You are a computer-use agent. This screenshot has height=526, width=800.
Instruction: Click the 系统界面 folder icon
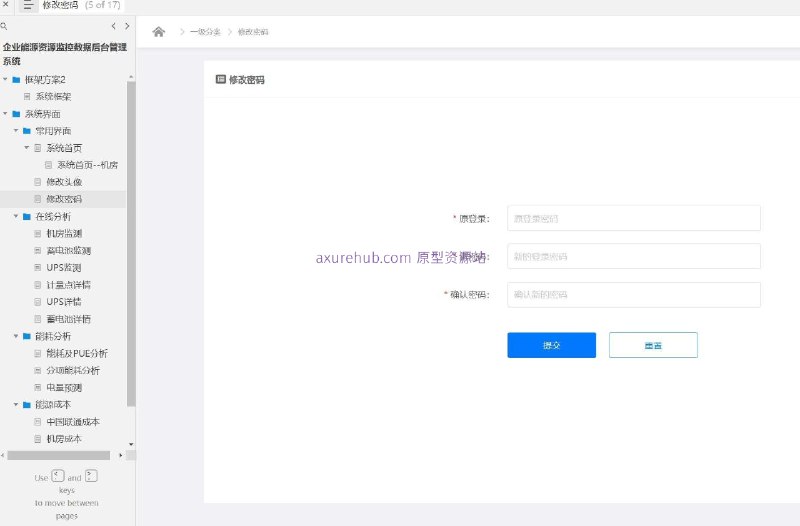pyautogui.click(x=16, y=114)
